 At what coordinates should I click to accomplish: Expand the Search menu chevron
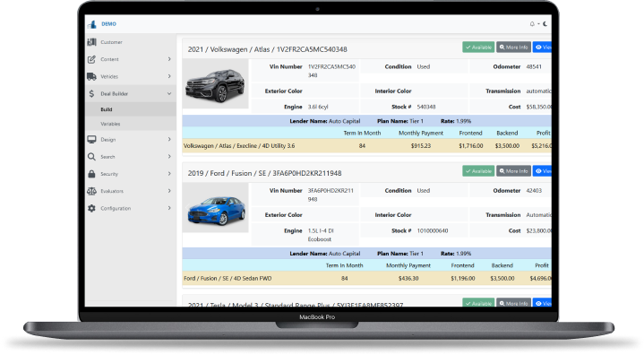click(169, 157)
